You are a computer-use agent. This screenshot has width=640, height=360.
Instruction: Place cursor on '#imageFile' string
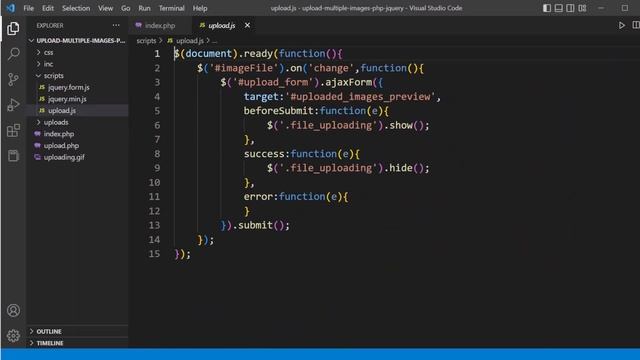[244, 68]
